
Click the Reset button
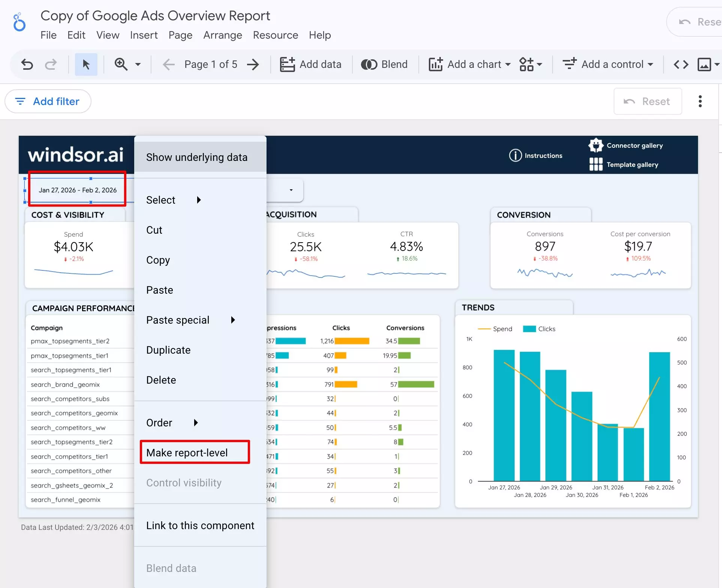(647, 101)
